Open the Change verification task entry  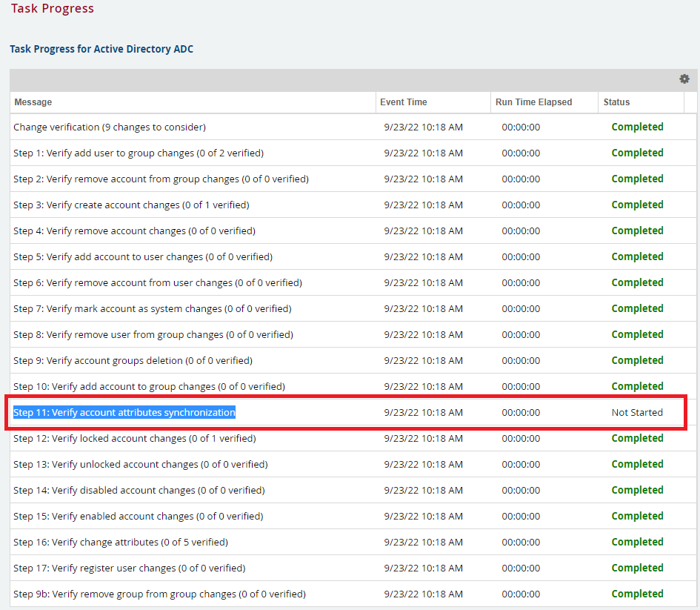click(x=107, y=127)
